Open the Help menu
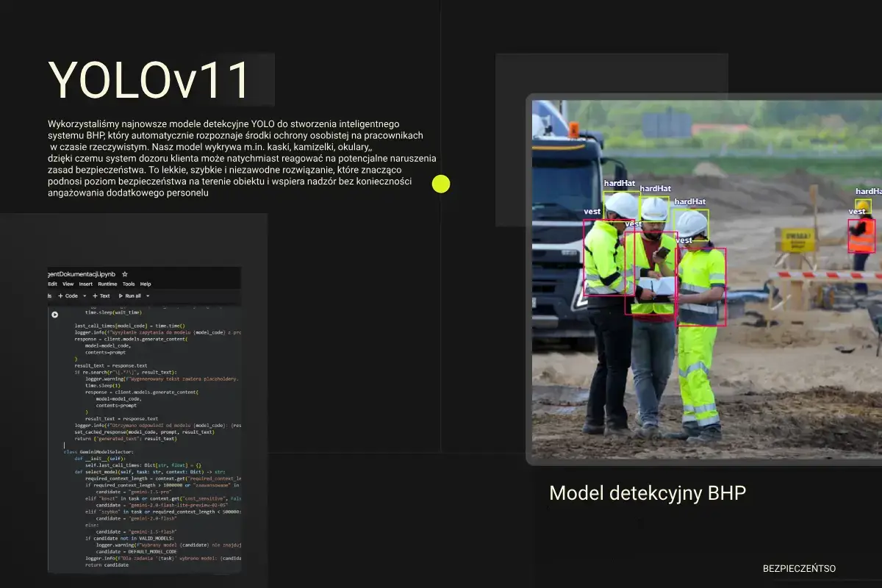Screen dimensions: 882x588 (x=146, y=284)
